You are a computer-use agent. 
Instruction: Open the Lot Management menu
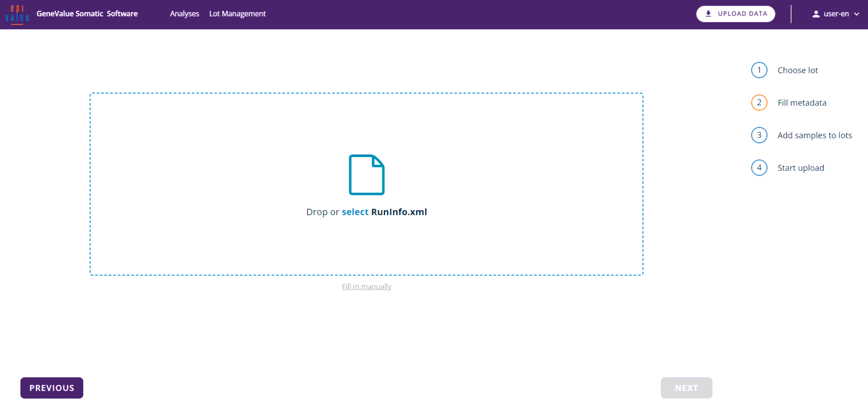click(x=237, y=14)
